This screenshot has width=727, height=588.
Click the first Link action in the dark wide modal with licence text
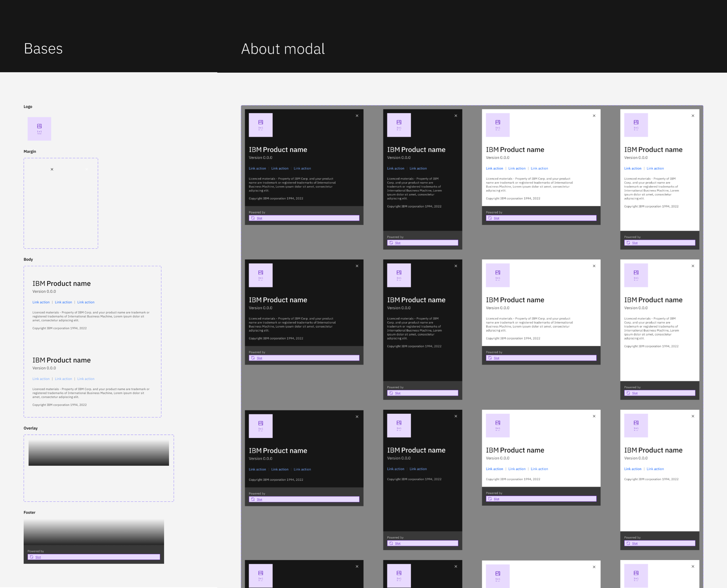pyautogui.click(x=257, y=168)
